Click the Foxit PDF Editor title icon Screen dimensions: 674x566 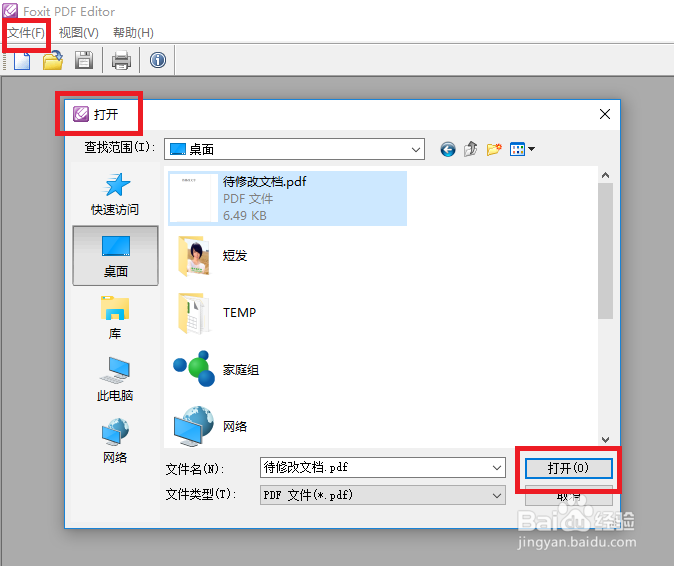pyautogui.click(x=10, y=11)
